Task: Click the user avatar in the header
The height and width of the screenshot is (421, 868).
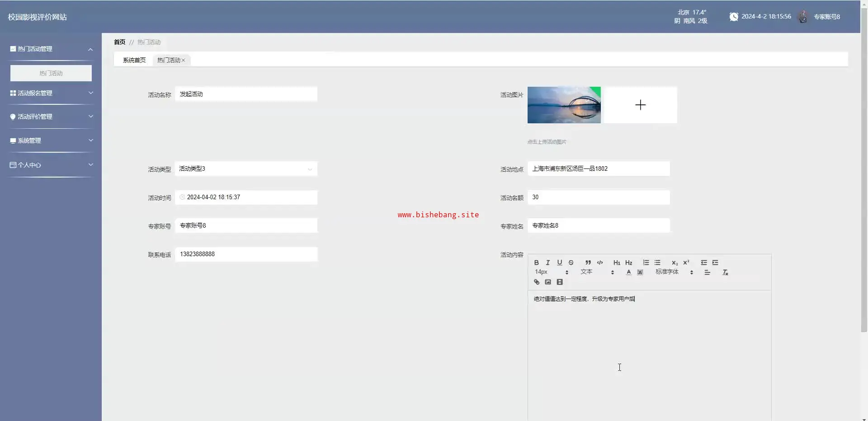Action: 803,17
